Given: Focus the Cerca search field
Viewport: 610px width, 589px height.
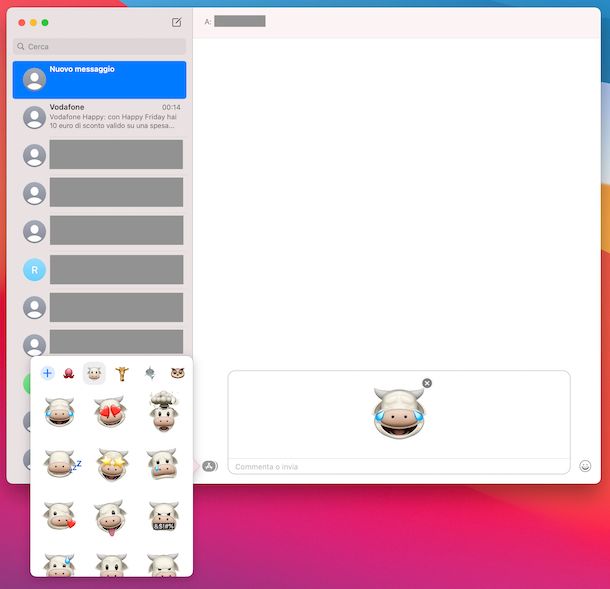Looking at the screenshot, I should click(x=100, y=46).
